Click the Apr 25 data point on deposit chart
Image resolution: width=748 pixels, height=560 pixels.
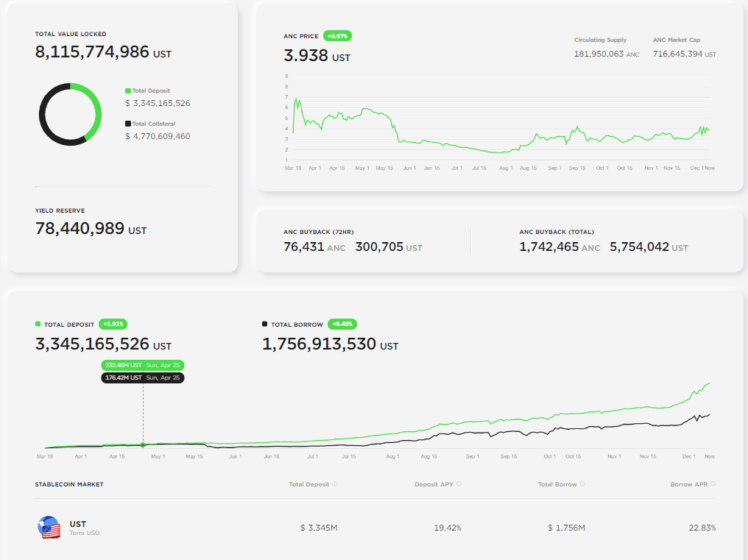(143, 444)
